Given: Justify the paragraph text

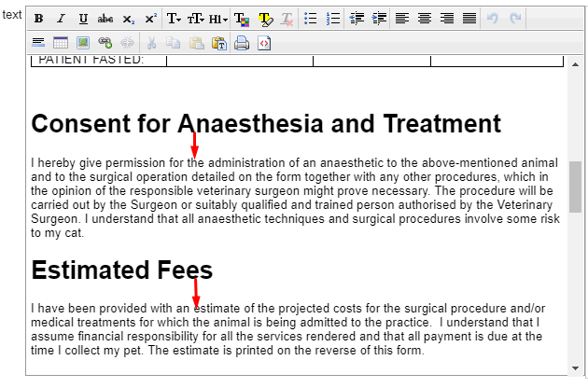Looking at the screenshot, I should [469, 19].
